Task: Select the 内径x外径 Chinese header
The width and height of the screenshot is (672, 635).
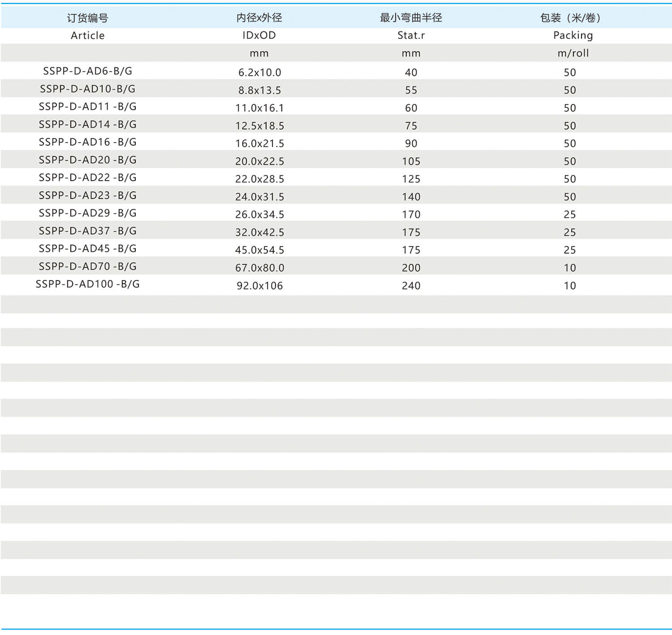Action: pos(259,17)
